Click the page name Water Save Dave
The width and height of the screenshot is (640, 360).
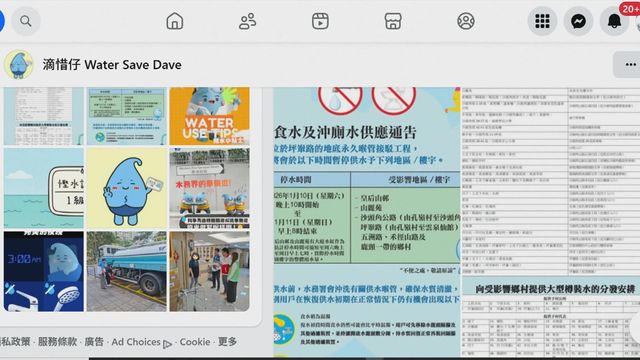[112, 64]
